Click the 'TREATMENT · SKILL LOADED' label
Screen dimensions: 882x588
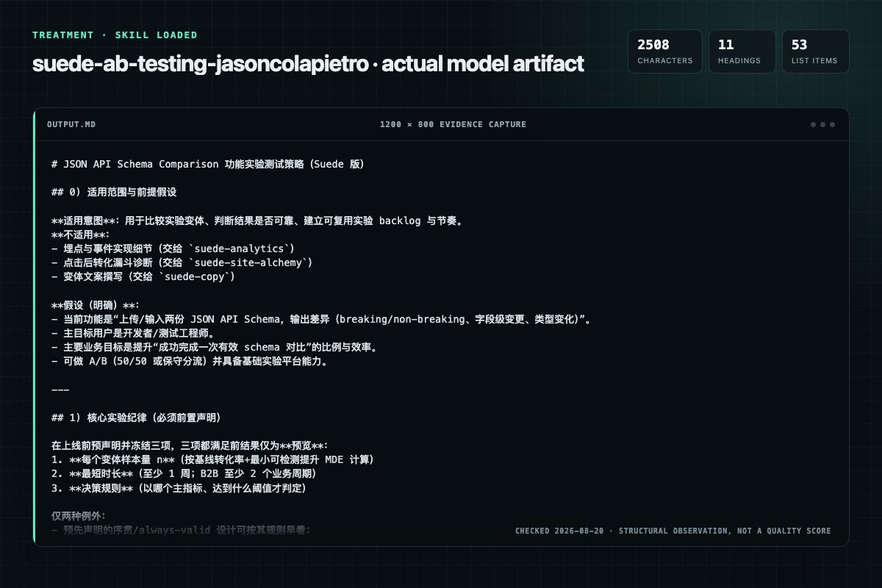click(115, 35)
